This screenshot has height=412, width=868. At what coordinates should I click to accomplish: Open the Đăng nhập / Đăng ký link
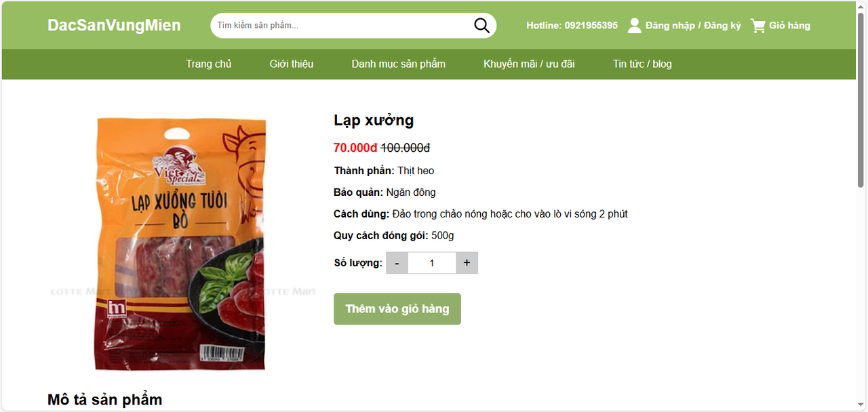tap(693, 26)
